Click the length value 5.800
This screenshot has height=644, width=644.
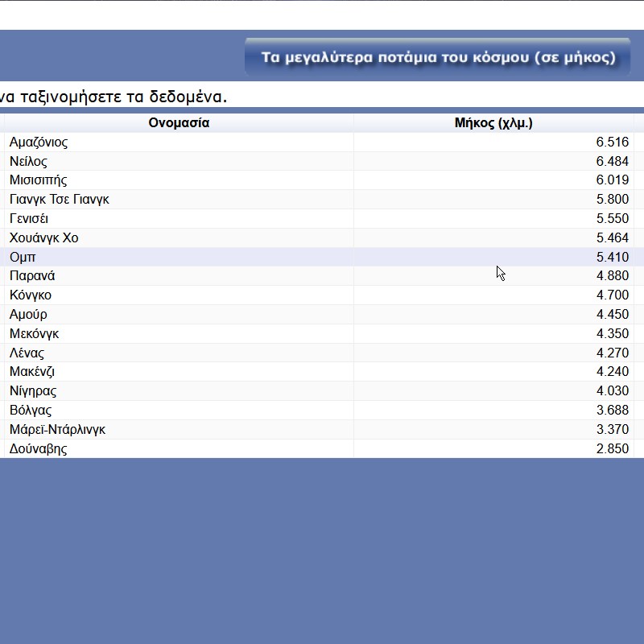612,199
